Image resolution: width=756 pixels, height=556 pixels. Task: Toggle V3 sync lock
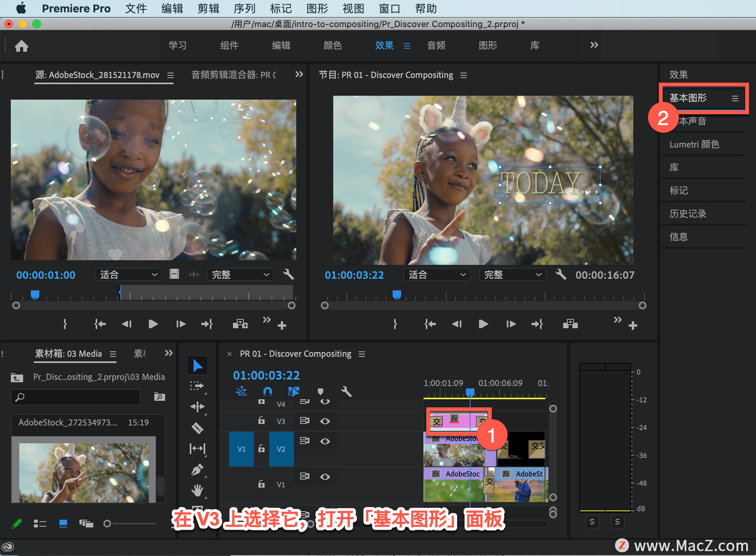[304, 420]
